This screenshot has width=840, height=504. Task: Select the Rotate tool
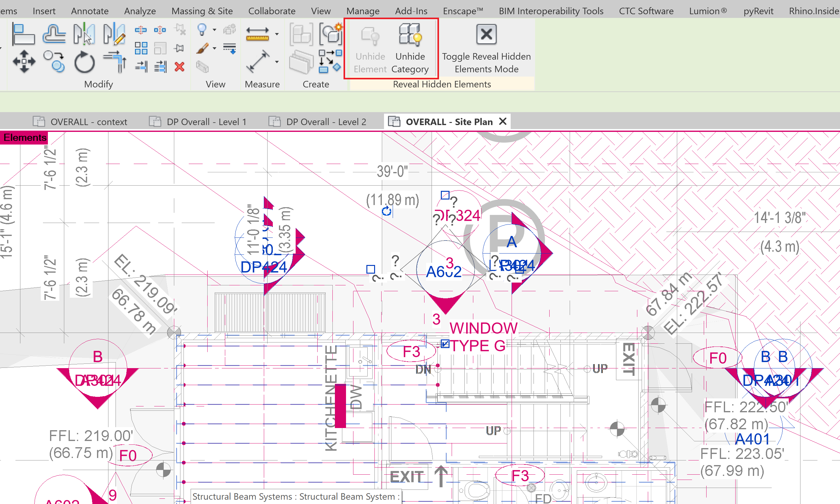point(84,62)
